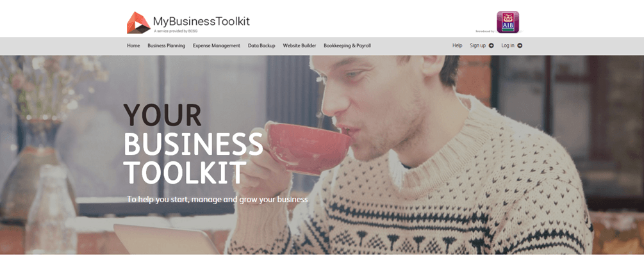The width and height of the screenshot is (644, 256).
Task: Click the 'Introduced by' label
Action: tap(485, 31)
